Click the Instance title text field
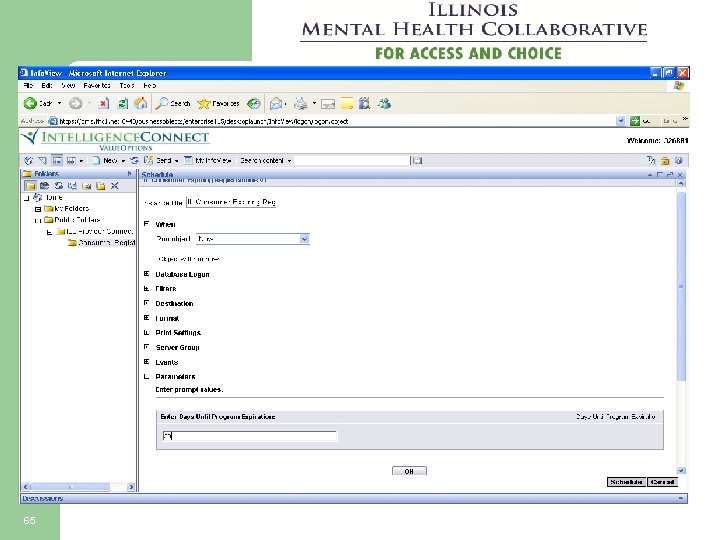The width and height of the screenshot is (720, 540). (231, 202)
